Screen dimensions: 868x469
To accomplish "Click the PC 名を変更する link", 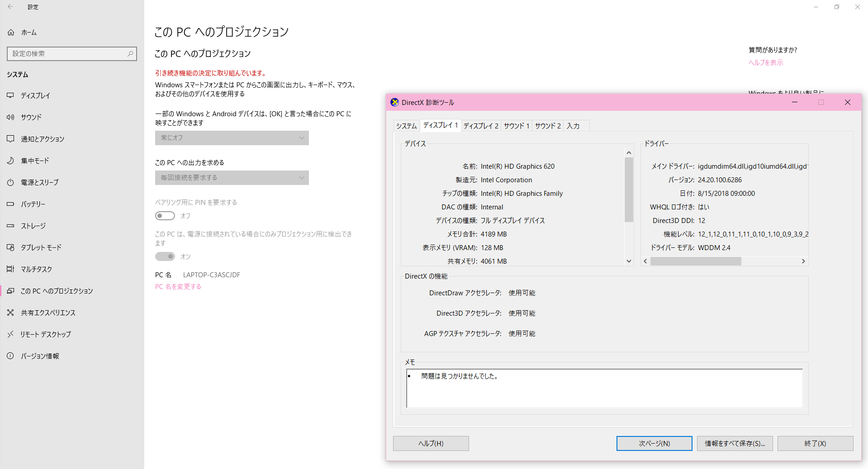I will [178, 287].
